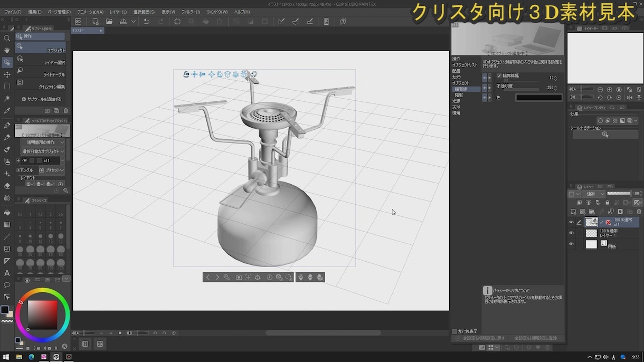Click the camera rotate icon above 3D object
Screen dimensions: 644x362
[x=186, y=74]
